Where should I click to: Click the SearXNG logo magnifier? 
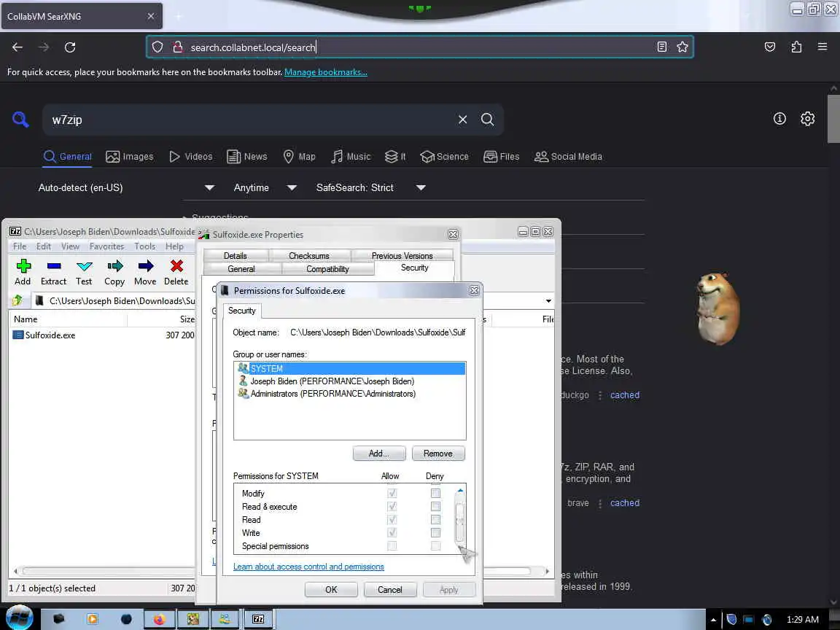click(20, 119)
